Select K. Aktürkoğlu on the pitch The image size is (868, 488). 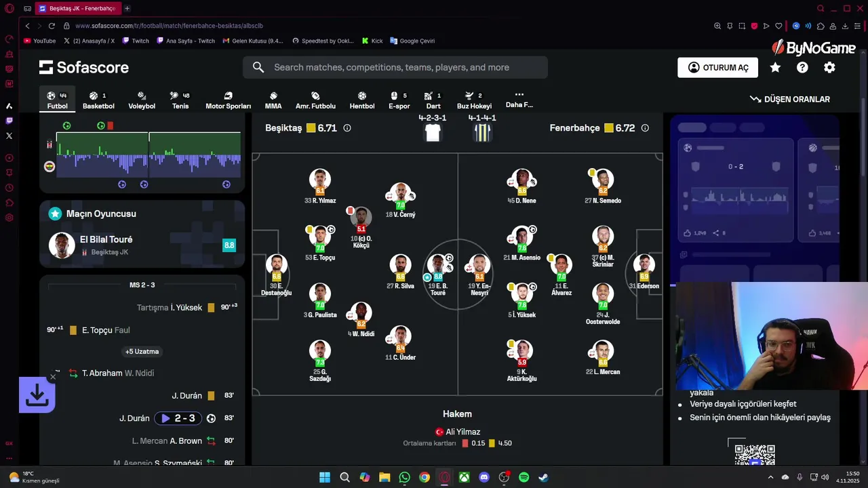point(522,361)
